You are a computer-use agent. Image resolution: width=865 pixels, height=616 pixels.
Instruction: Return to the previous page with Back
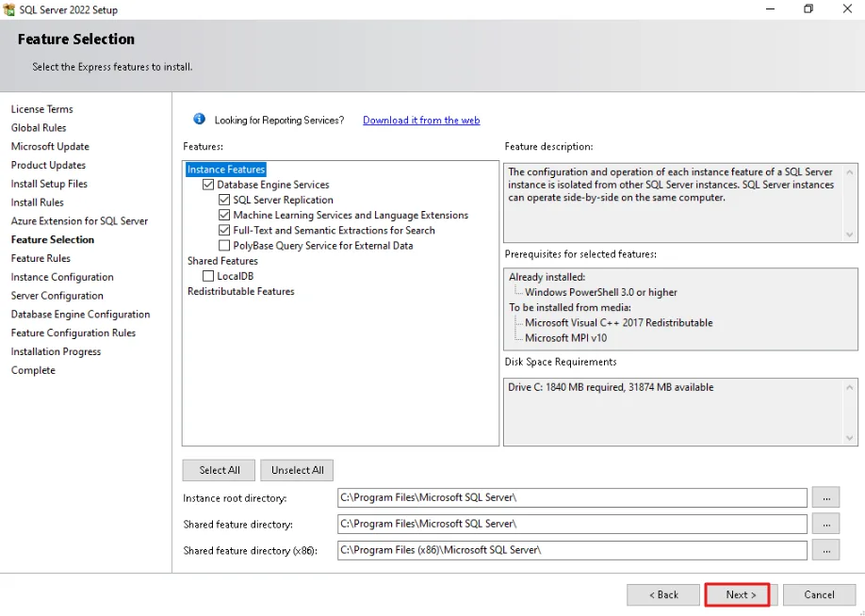[663, 595]
